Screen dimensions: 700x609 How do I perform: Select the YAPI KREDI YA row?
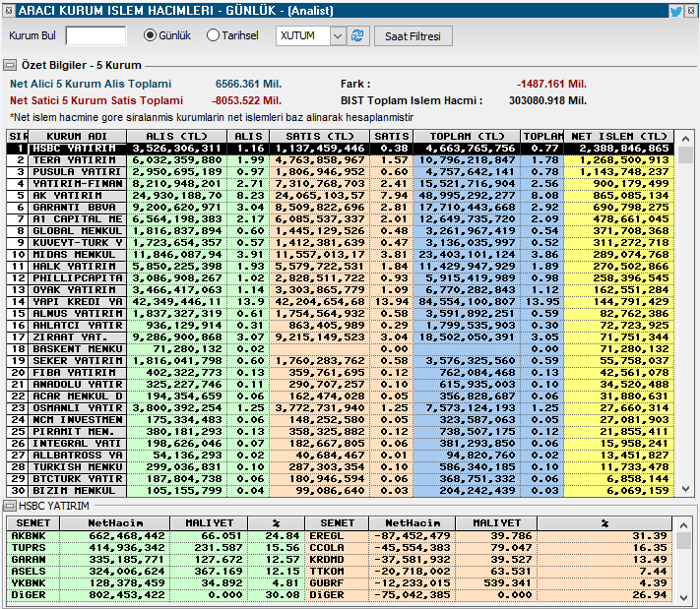point(341,302)
